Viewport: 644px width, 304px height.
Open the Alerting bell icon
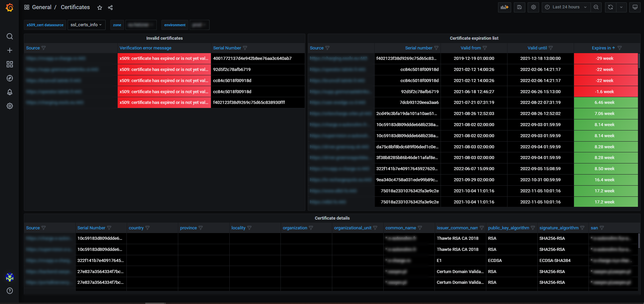10,92
